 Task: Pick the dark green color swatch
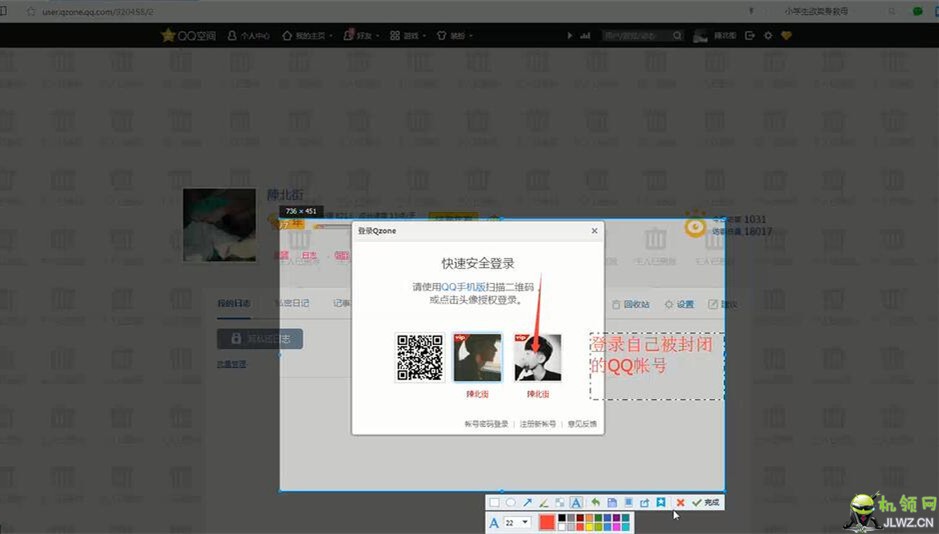tap(598, 518)
